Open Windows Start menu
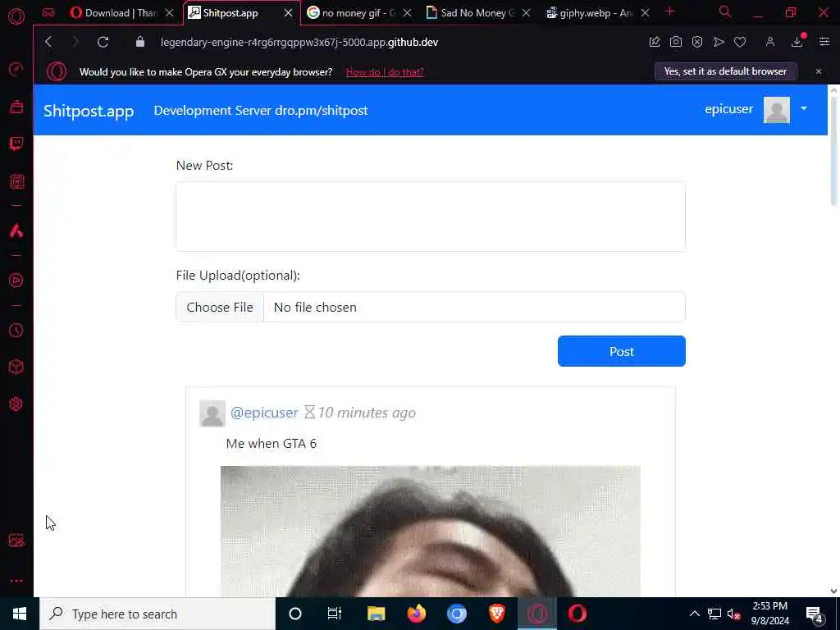The width and height of the screenshot is (840, 630). tap(20, 614)
